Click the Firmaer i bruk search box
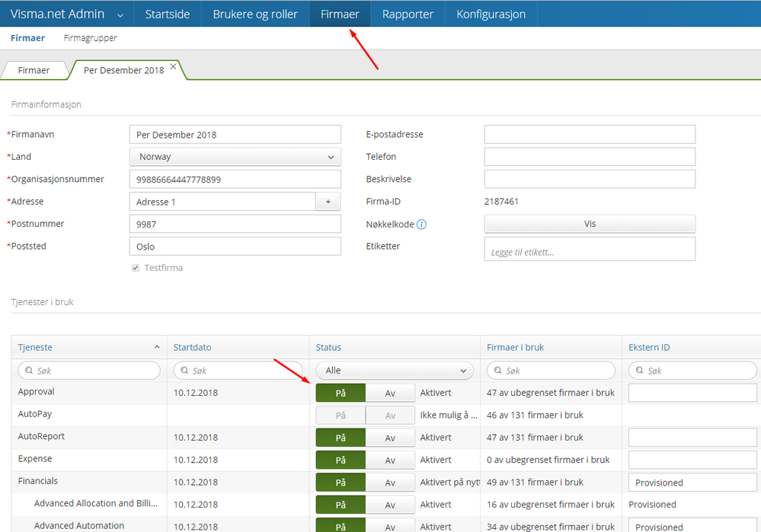This screenshot has width=761, height=532. 551,371
